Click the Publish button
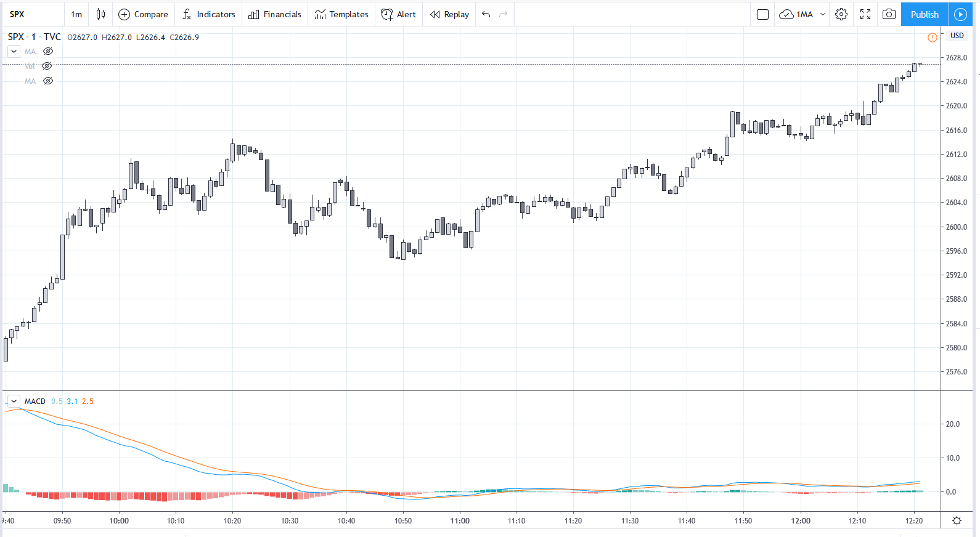This screenshot has height=537, width=980. tap(925, 14)
